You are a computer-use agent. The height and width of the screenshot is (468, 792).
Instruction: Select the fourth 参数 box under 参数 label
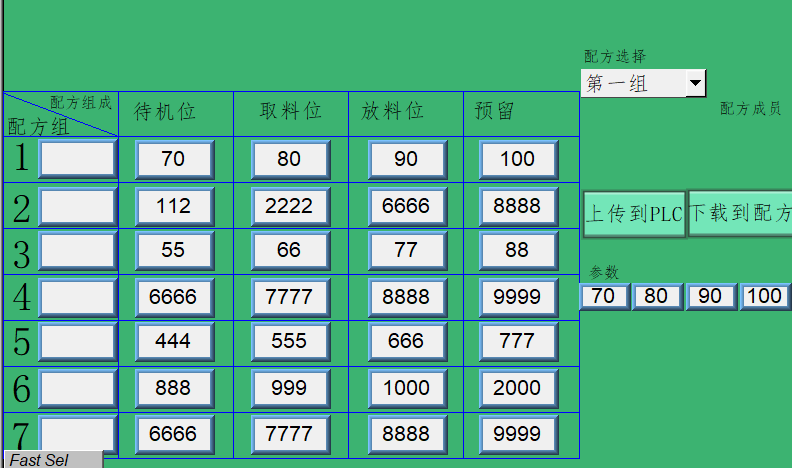coord(764,296)
